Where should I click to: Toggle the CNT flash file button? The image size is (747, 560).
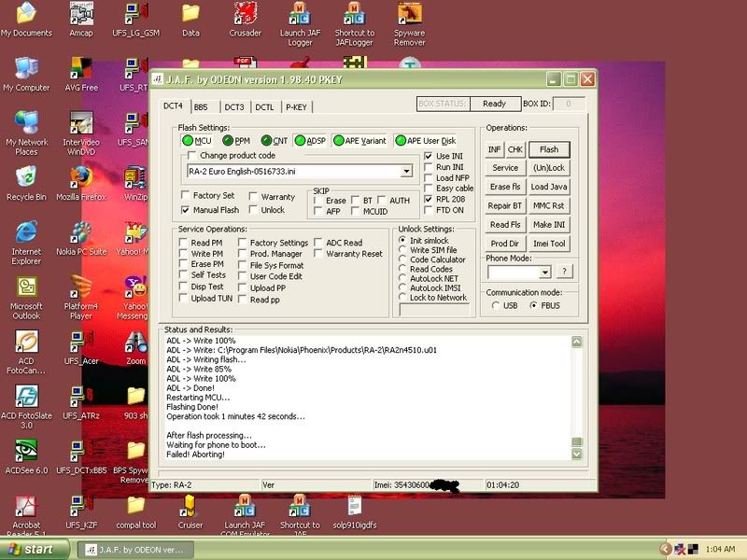click(x=275, y=141)
